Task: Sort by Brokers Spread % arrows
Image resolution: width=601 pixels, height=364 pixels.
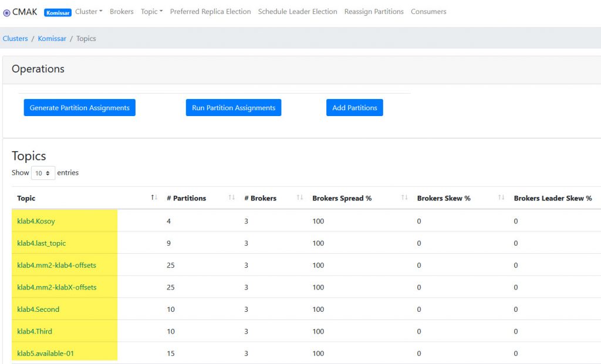Action: (404, 198)
